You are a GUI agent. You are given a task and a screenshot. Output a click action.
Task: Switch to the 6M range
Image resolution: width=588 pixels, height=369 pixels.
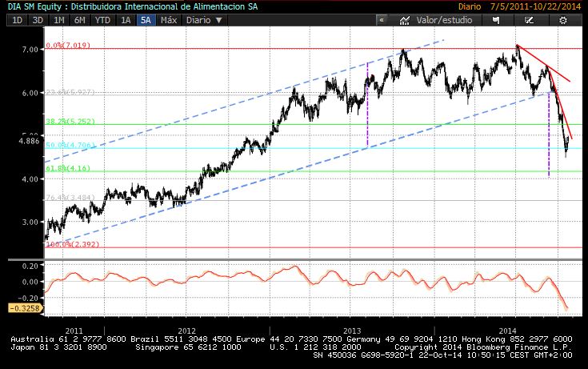[79, 20]
